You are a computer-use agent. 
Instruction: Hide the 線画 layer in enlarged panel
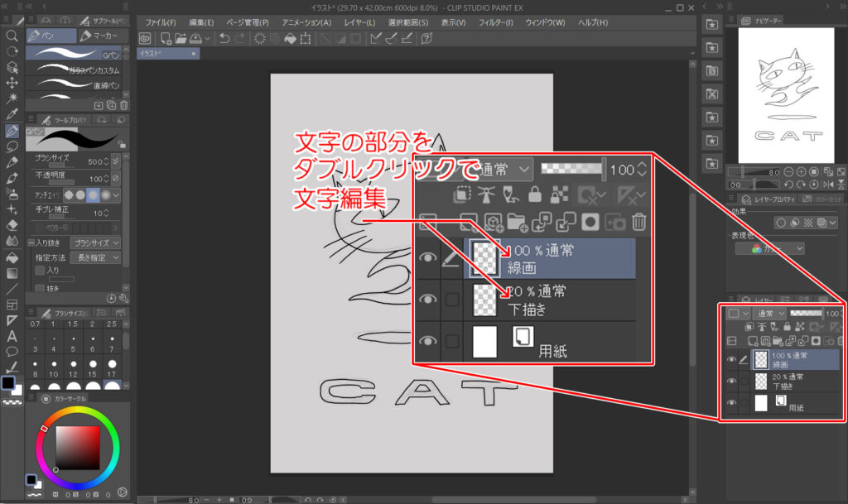tap(428, 258)
